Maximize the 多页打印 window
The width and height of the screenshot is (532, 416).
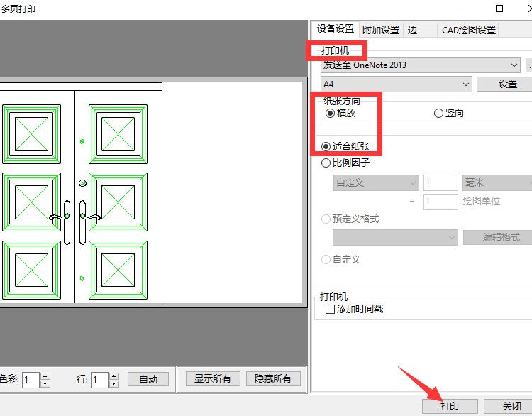coord(499,9)
